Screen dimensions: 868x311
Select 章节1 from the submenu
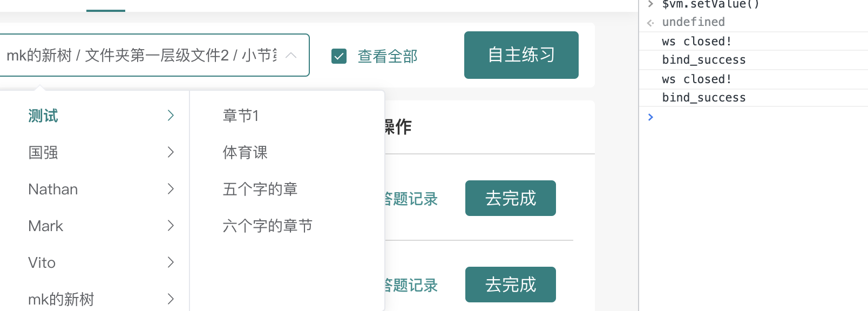point(241,116)
